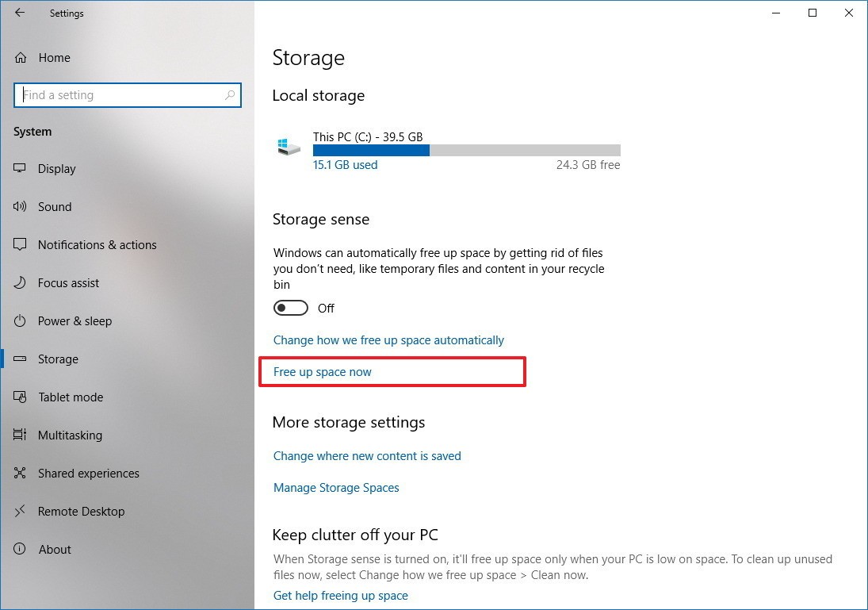Screen dimensions: 868x610
Task: Click the C: drive usage bar
Action: click(x=466, y=151)
